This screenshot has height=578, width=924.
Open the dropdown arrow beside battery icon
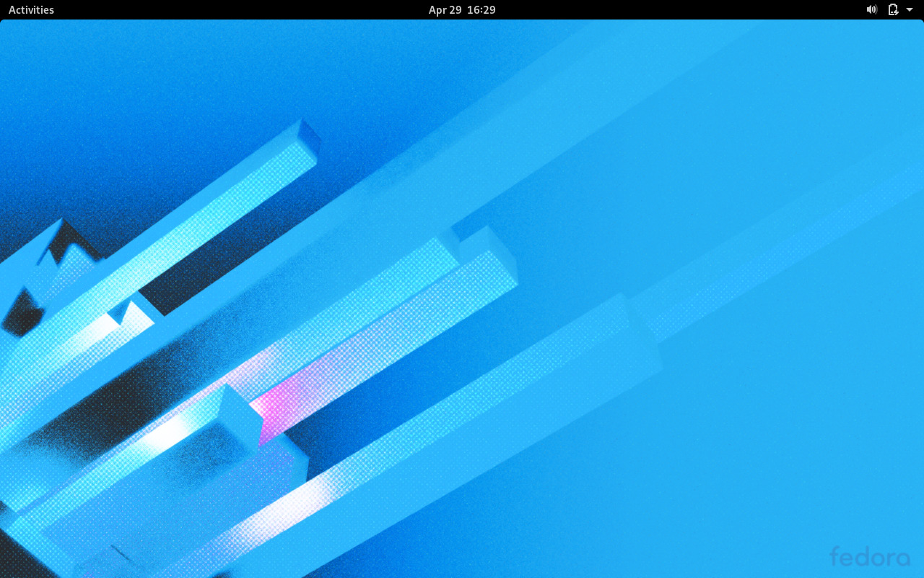coord(908,9)
